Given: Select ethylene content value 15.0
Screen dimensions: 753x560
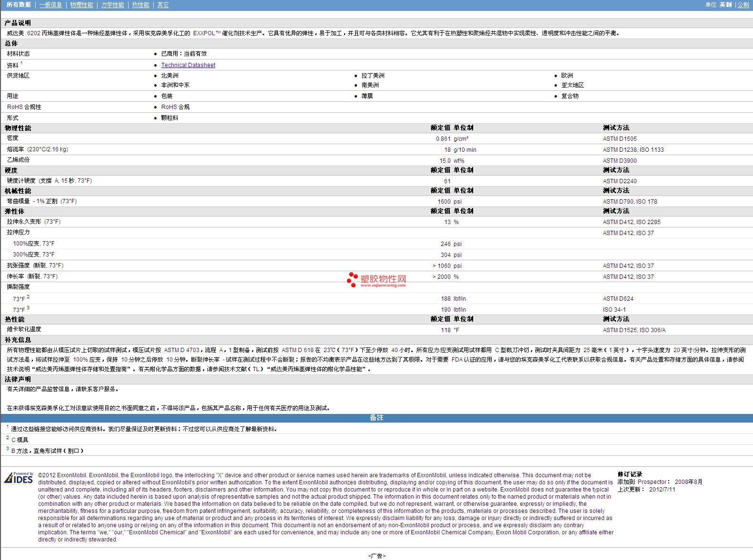Looking at the screenshot, I should pos(445,161).
